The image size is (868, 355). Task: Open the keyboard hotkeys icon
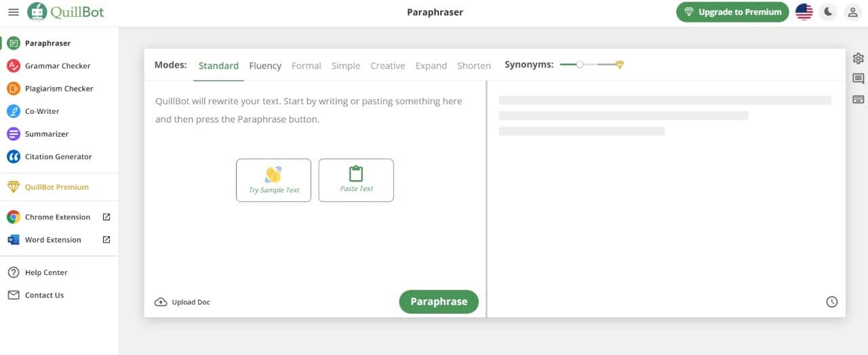click(x=859, y=100)
